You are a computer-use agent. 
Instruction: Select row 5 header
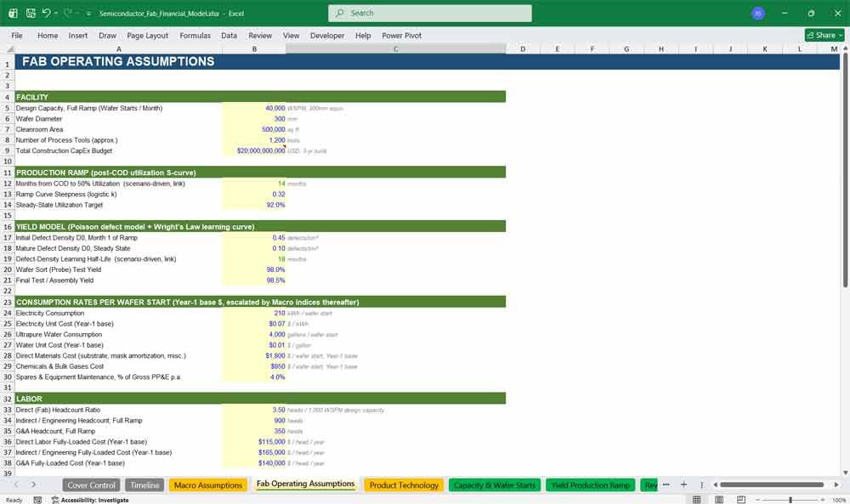[8, 108]
